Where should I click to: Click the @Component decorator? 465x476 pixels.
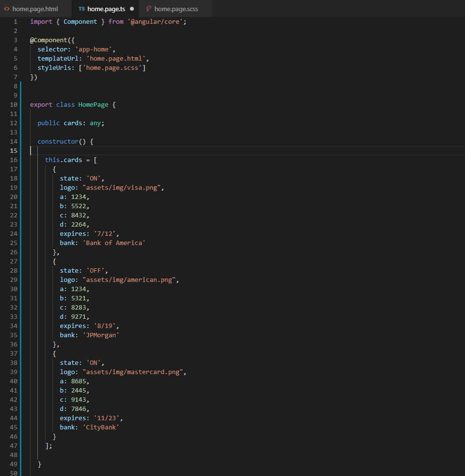[48, 40]
